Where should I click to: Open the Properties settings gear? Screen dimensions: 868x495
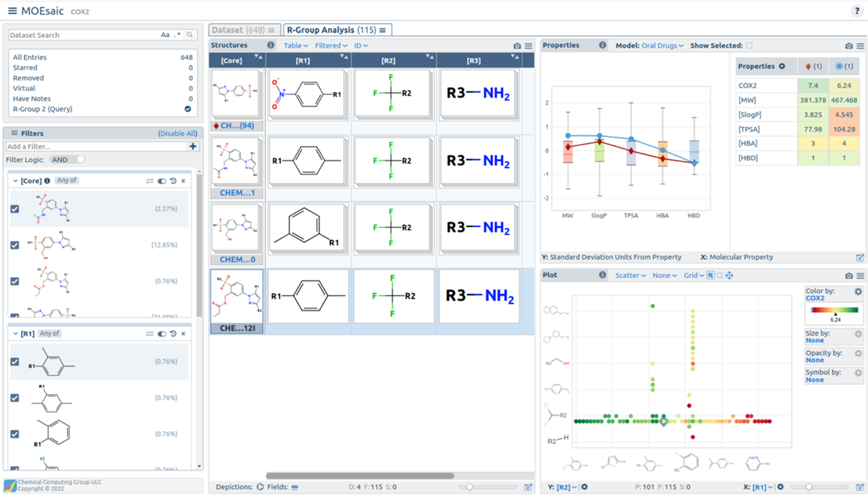click(x=782, y=66)
